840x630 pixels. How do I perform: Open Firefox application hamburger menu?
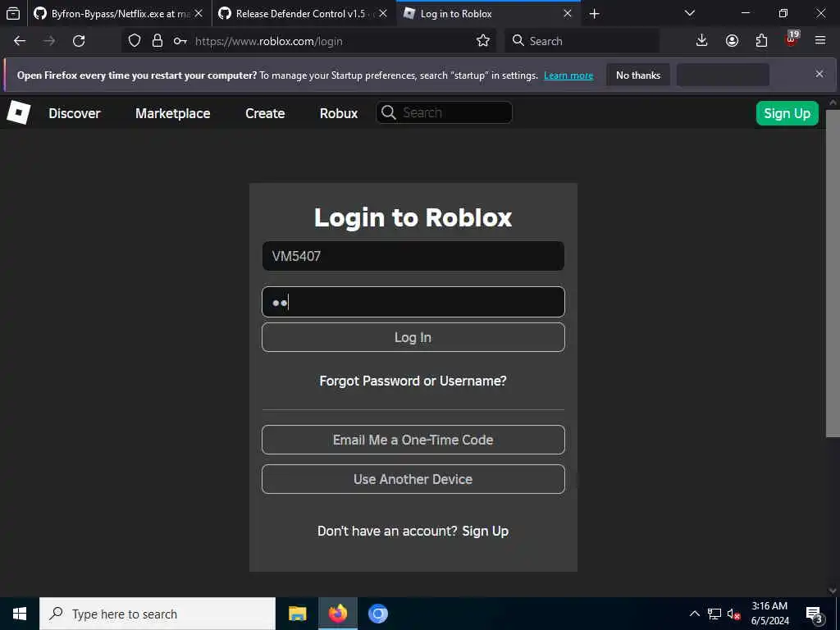pyautogui.click(x=820, y=41)
